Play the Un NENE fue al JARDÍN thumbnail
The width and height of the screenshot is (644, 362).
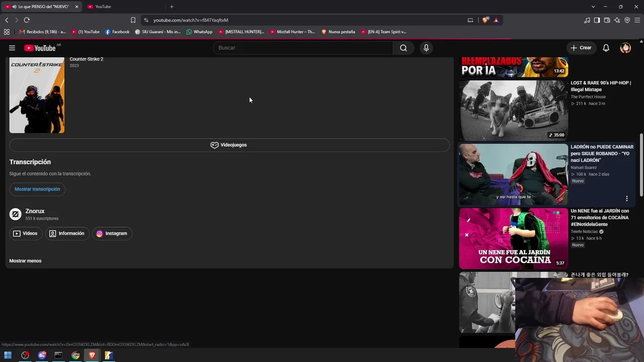coord(514,239)
